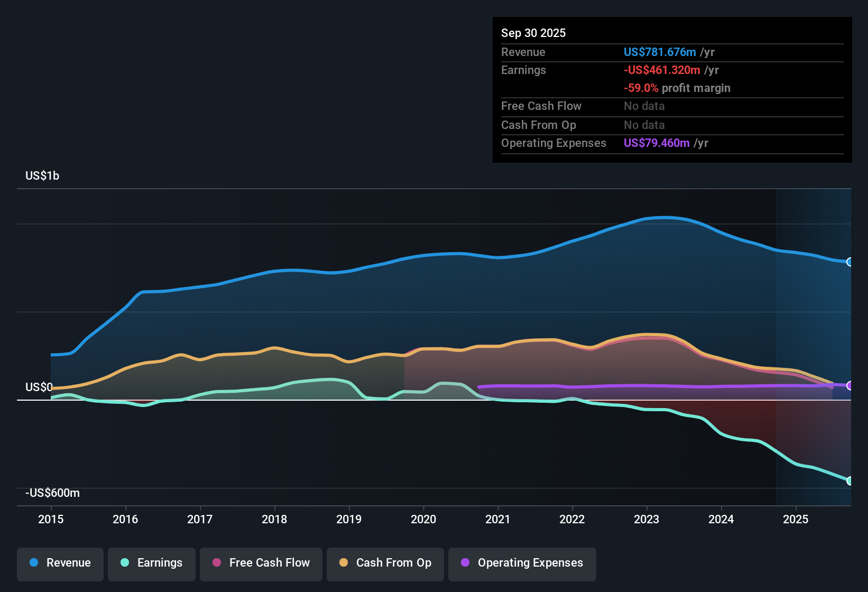Click the 2023 x-axis year label
The width and height of the screenshot is (868, 592).
[x=647, y=520]
